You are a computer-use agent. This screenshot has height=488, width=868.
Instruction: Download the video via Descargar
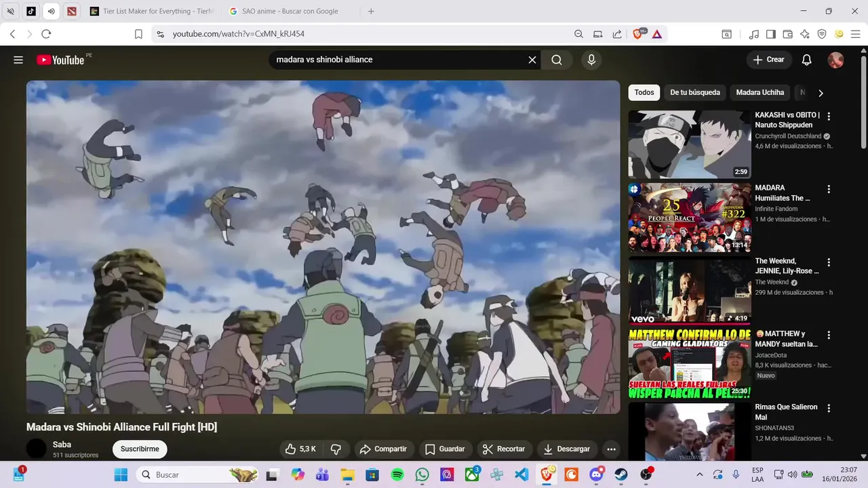coord(567,449)
